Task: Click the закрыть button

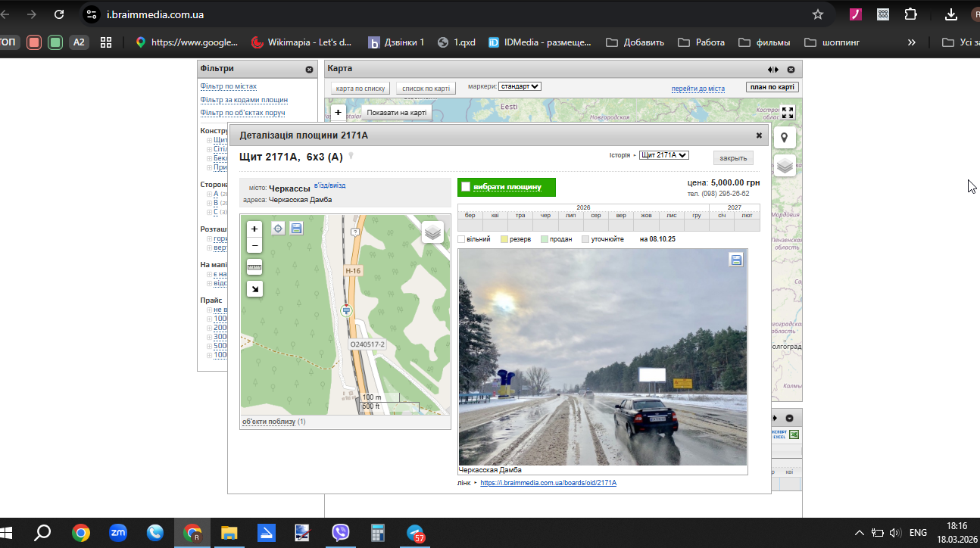Action: click(x=733, y=157)
